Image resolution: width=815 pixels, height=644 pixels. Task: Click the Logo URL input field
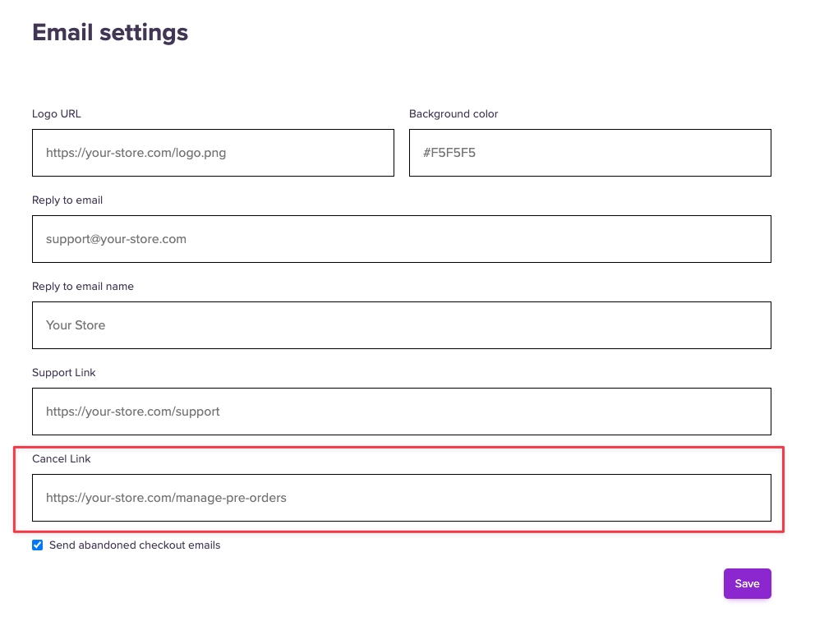pyautogui.click(x=213, y=153)
